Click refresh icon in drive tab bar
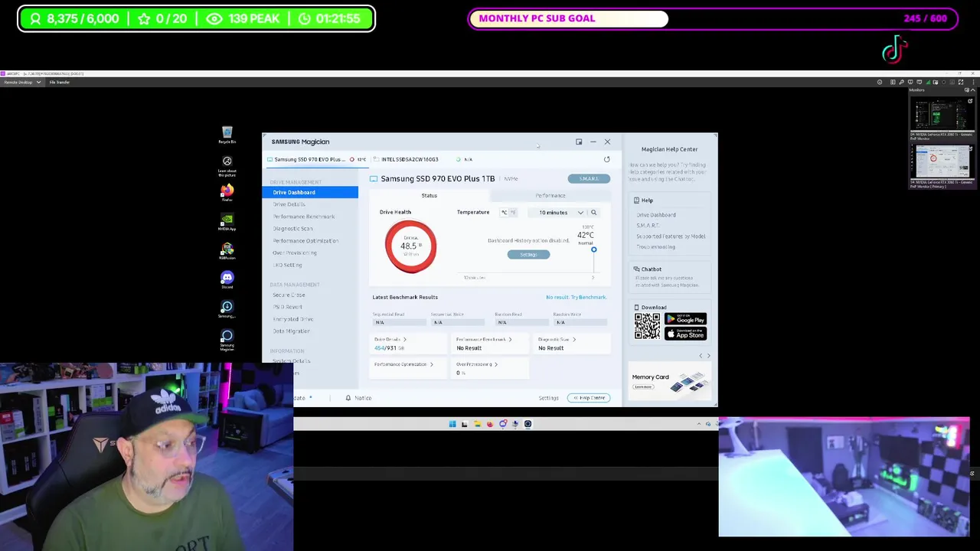Viewport: 980px width, 551px height. 606,159
